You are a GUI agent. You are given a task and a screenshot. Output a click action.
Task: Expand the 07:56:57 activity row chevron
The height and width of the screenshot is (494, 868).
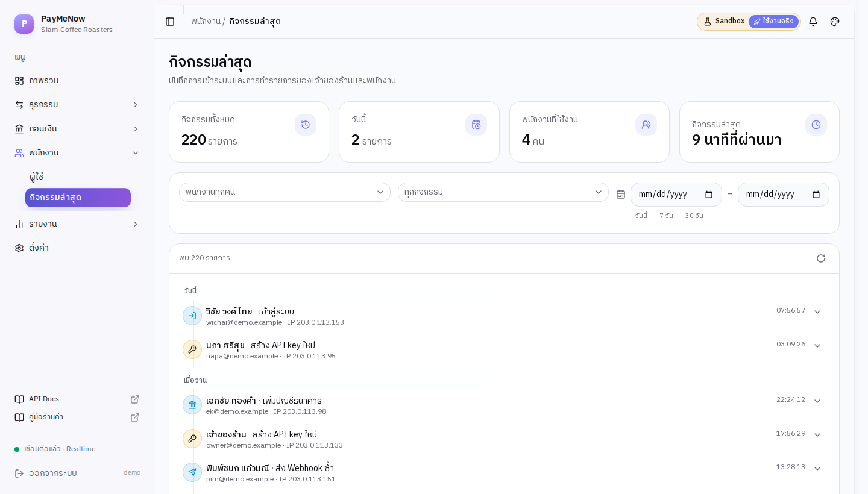817,312
